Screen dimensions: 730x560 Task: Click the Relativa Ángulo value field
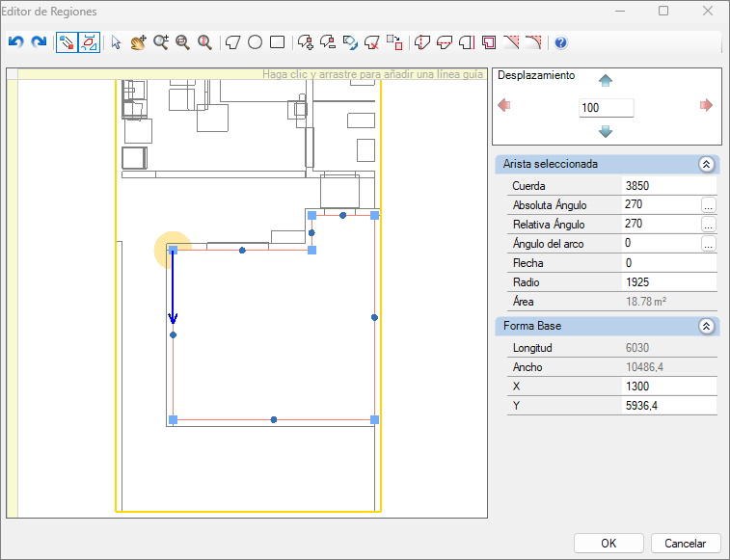661,224
